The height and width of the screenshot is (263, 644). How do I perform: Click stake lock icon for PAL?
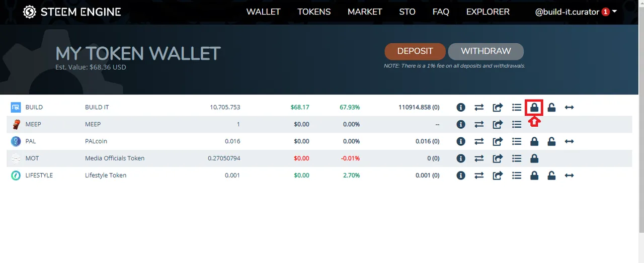pyautogui.click(x=534, y=141)
